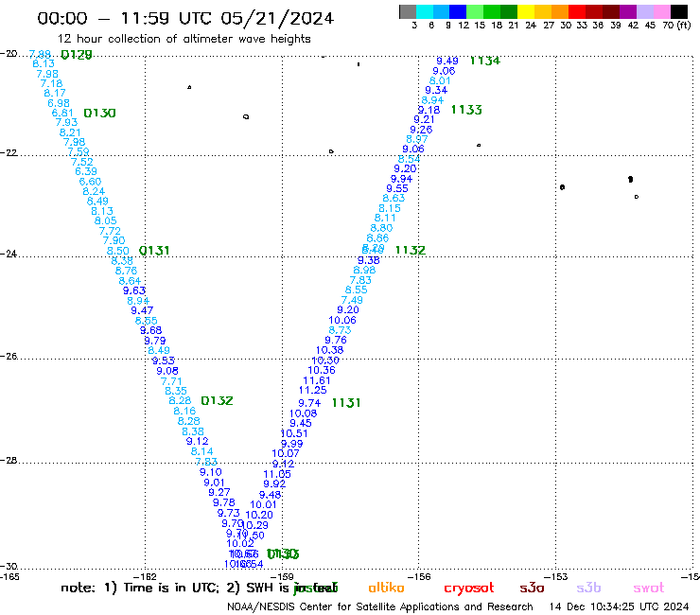Click the wave height value '7.49'
This screenshot has width=700, height=615.
[352, 300]
